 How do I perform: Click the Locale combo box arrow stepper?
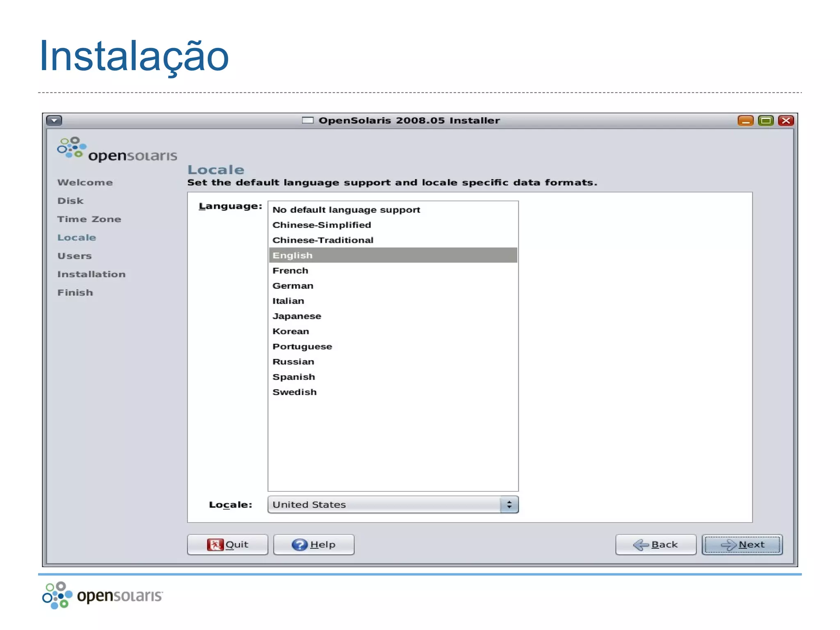point(509,504)
